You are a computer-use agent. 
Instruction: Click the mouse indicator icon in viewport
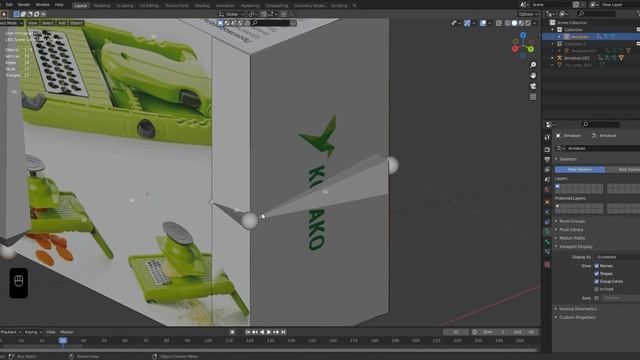19,282
